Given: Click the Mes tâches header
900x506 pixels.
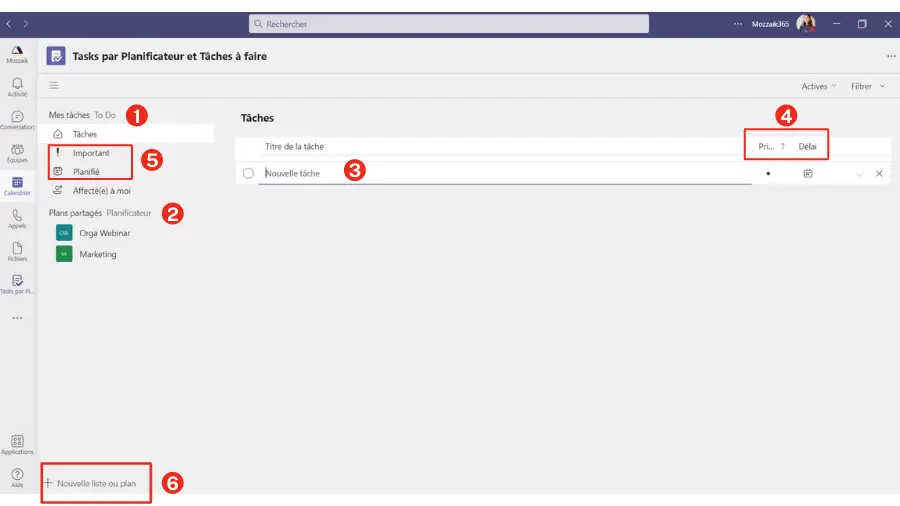Looking at the screenshot, I should coord(69,115).
